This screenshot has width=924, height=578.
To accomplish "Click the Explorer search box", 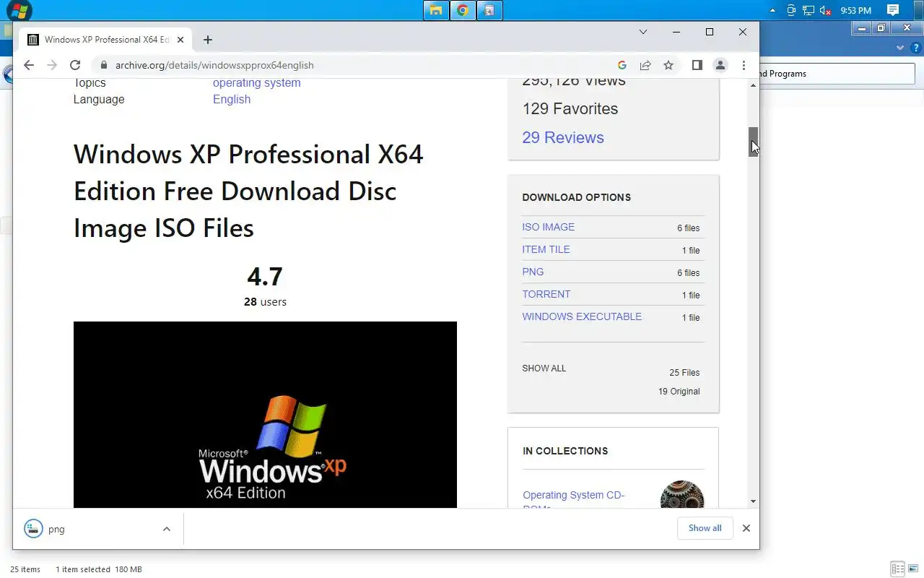I will 837,74.
